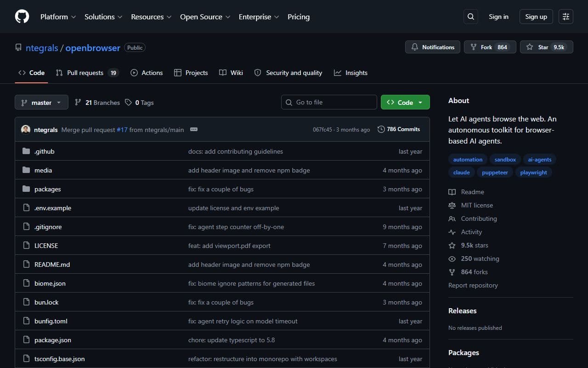Screen dimensions: 588x368
Task: Select the puppeteer topic tag
Action: click(495, 172)
